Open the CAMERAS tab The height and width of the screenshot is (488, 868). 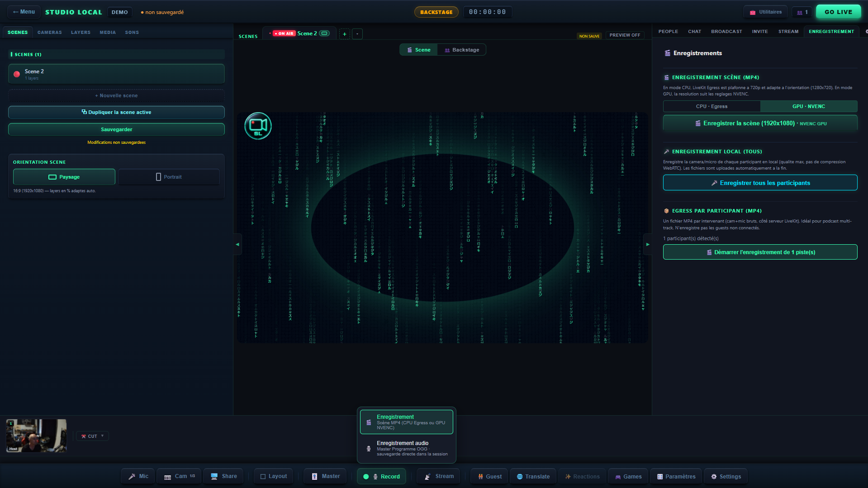(50, 33)
